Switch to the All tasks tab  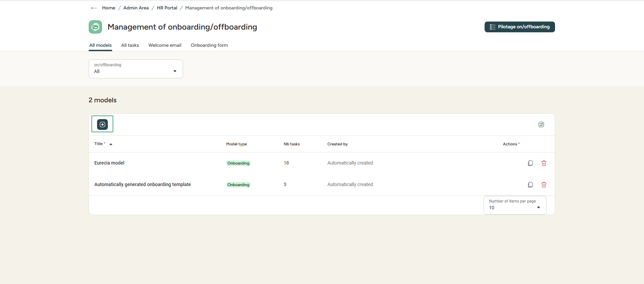[x=130, y=45]
